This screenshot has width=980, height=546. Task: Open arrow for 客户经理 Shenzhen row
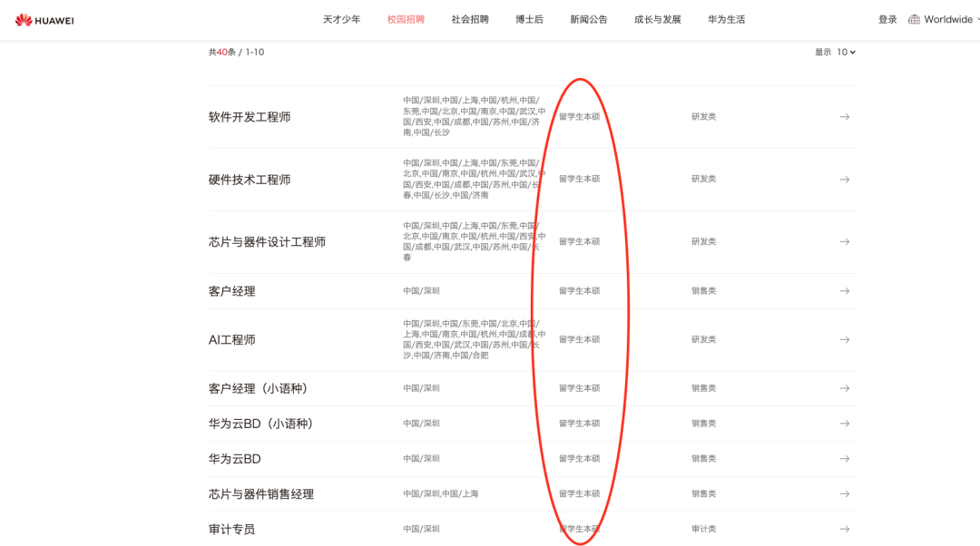[845, 291]
